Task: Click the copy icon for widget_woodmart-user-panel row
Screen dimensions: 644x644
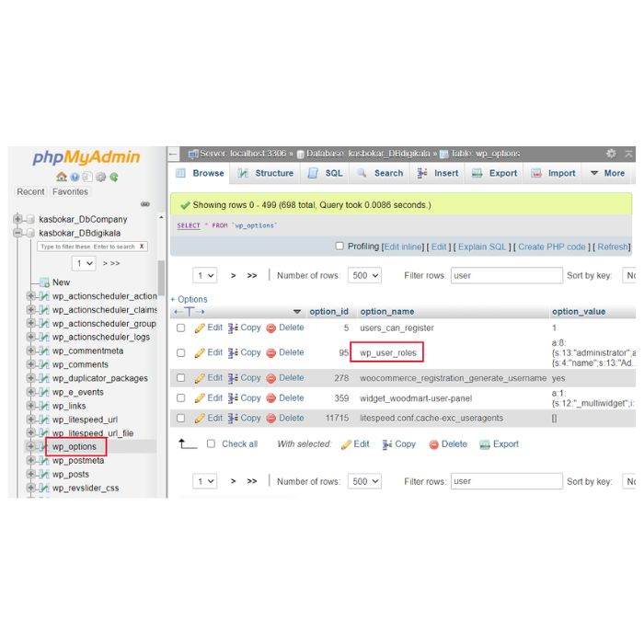Action: (233, 398)
